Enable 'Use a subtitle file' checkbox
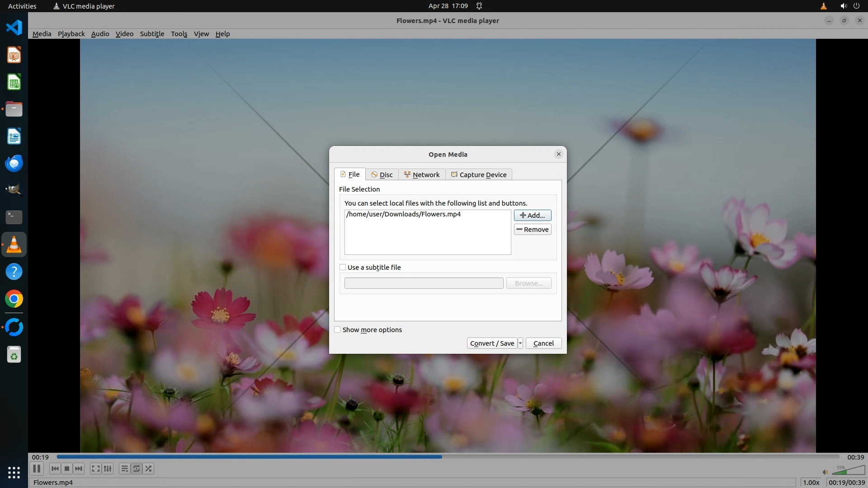 [x=343, y=267]
